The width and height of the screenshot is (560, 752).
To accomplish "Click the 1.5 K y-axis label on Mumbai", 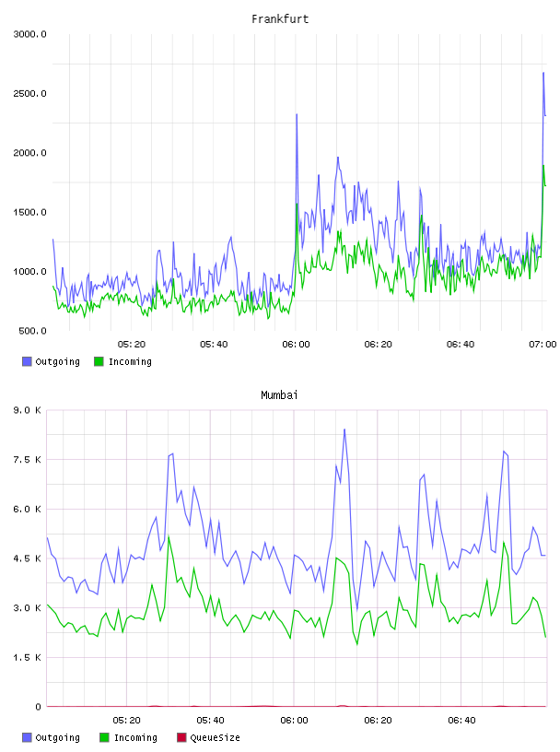I will (x=27, y=657).
